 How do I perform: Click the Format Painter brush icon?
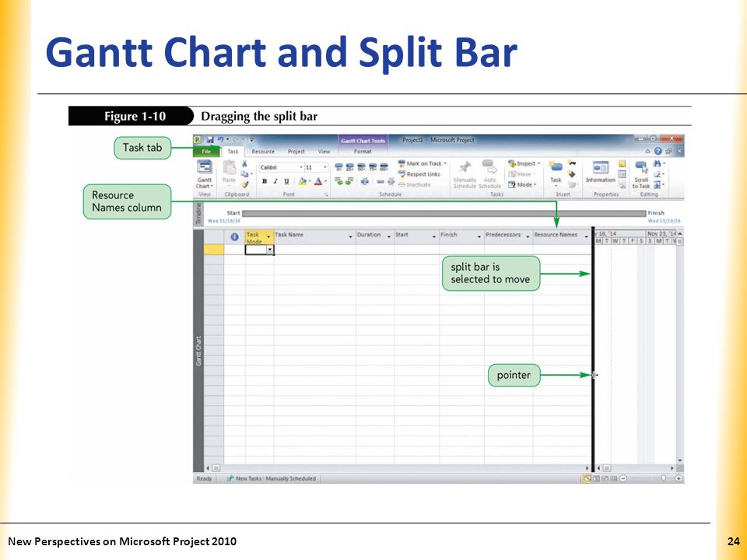point(244,185)
